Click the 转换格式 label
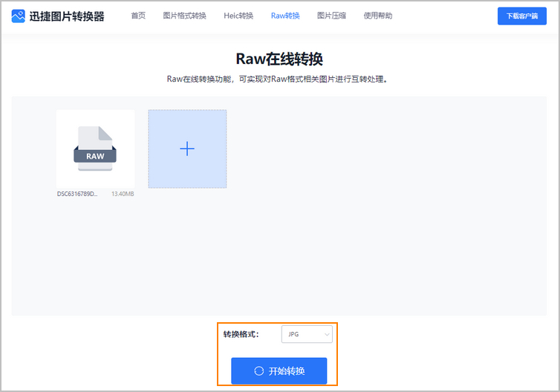 coord(241,335)
